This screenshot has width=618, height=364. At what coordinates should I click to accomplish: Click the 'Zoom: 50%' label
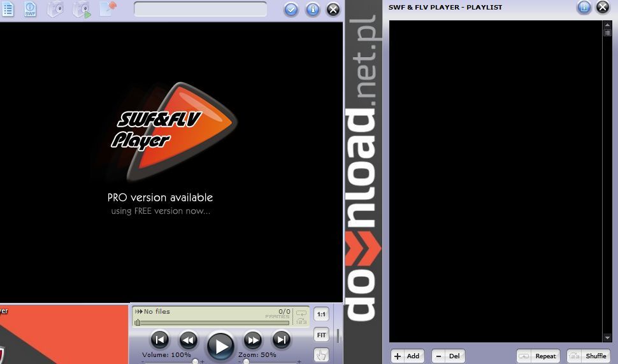pos(257,354)
